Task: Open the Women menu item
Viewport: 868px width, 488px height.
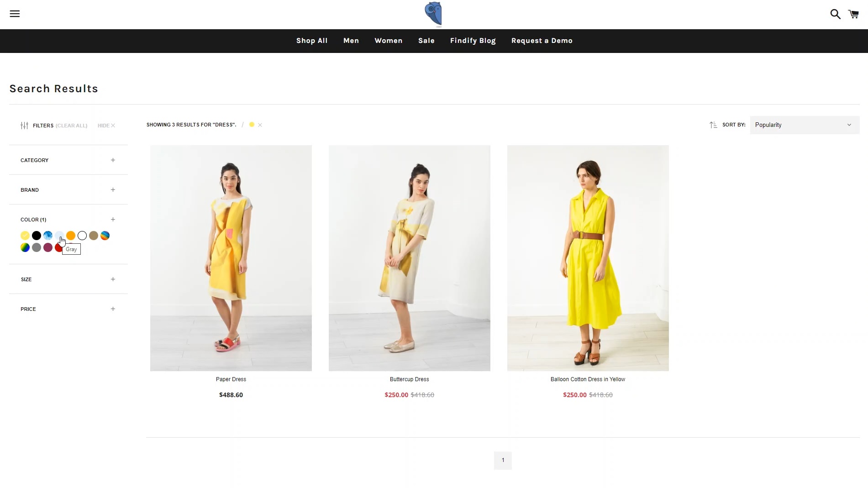Action: point(389,41)
